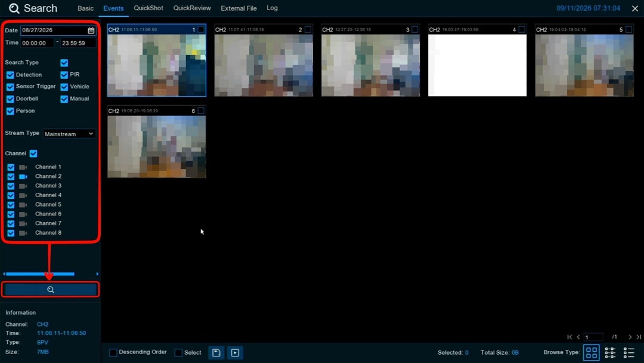
Task: Select event clip 2 checkbox
Action: [308, 30]
